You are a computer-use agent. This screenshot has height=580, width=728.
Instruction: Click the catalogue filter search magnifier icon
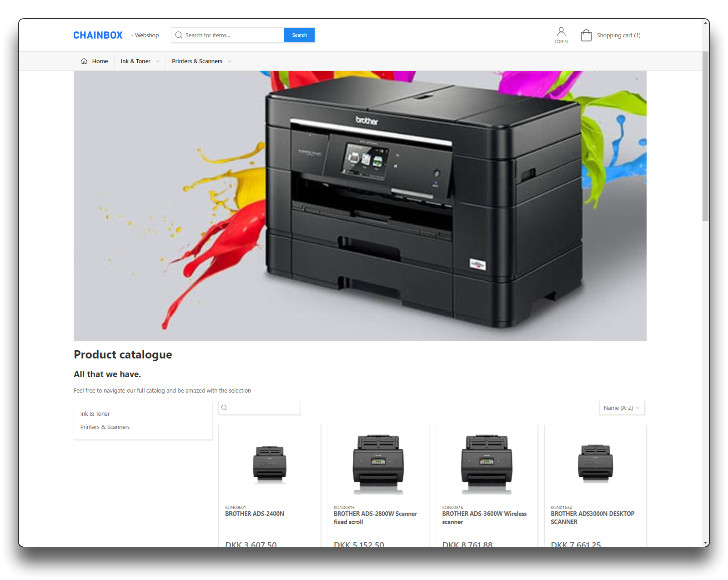click(224, 408)
